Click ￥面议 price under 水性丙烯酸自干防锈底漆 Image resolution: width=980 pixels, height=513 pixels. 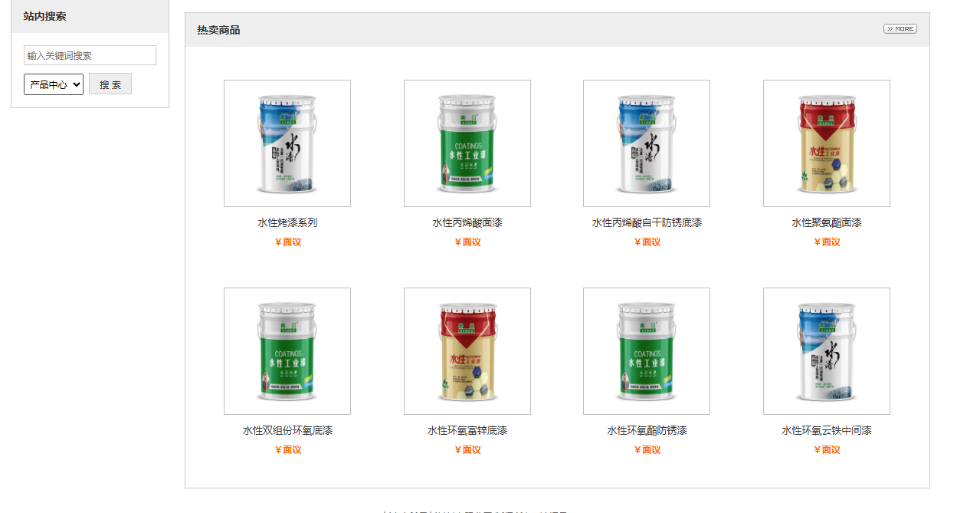click(x=647, y=242)
